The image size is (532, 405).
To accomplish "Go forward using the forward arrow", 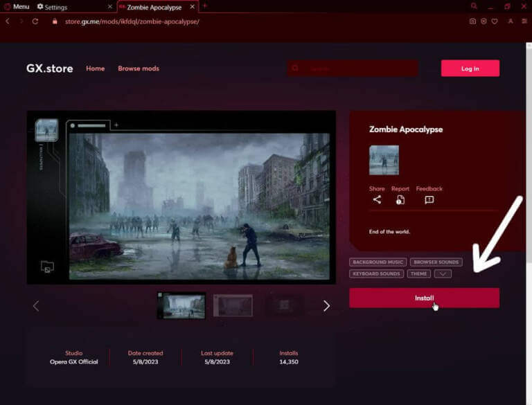I will click(21, 21).
